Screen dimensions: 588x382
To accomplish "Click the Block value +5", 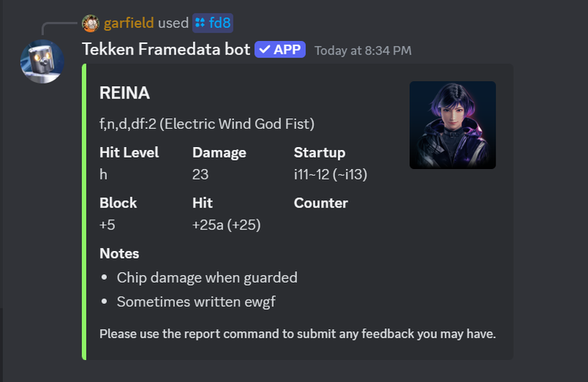I will point(108,225).
